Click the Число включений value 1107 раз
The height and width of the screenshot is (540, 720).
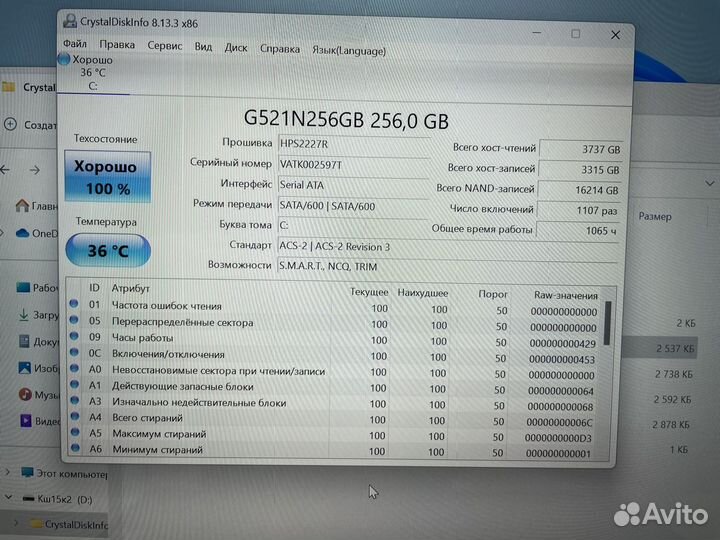click(579, 210)
